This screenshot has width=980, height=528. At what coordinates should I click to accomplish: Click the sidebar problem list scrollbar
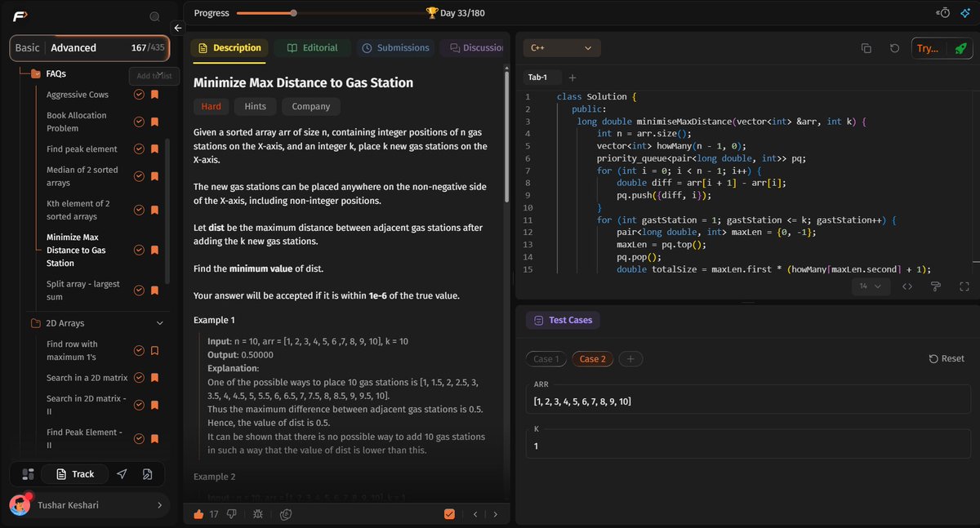tap(167, 210)
